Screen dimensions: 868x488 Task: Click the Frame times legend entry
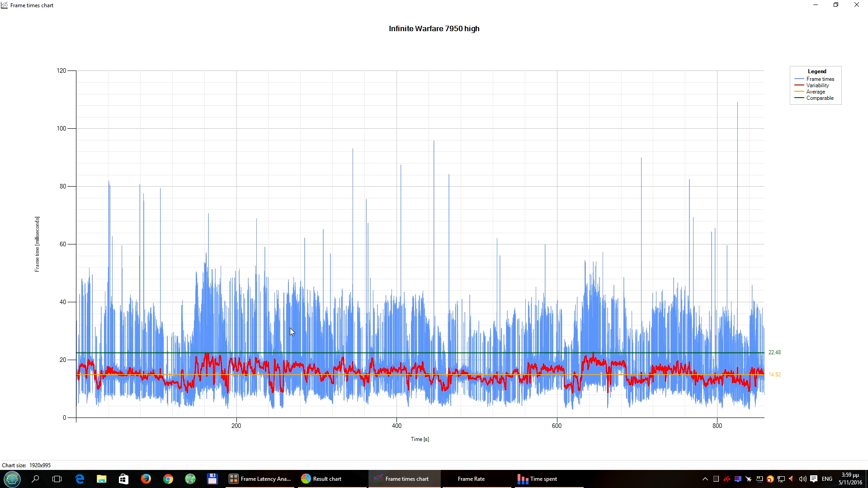point(820,79)
